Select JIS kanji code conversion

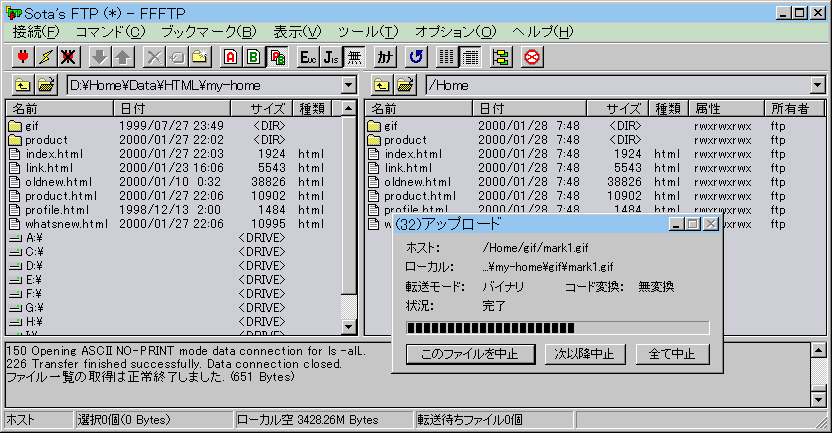(x=332, y=57)
